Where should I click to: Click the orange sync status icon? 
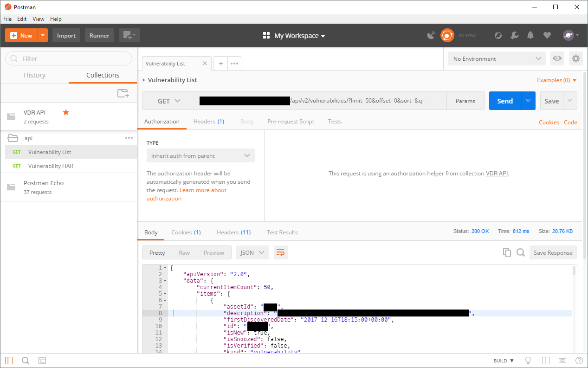point(447,35)
